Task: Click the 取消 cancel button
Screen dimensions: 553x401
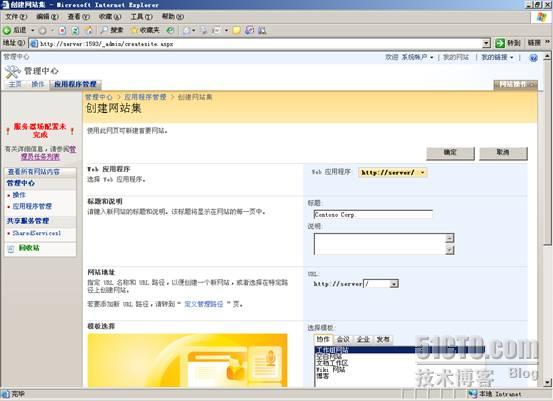Action: click(x=503, y=153)
